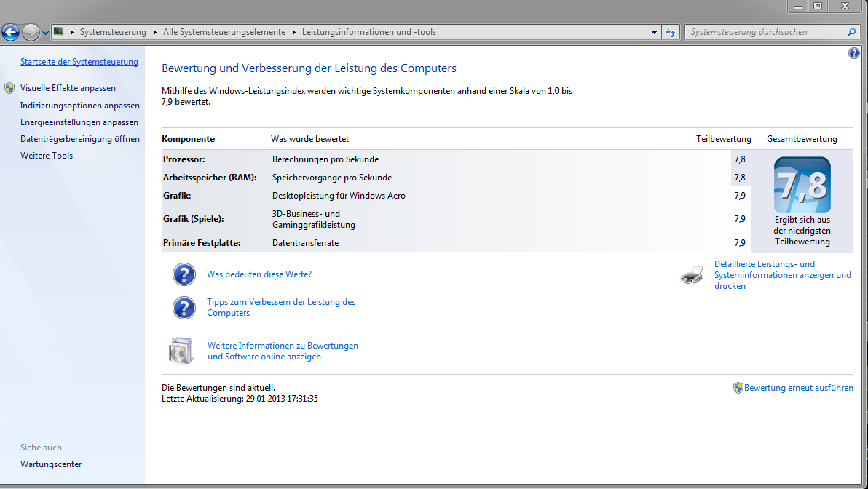
Task: Click Arbeitsspeicher (RAM) row label
Action: pyautogui.click(x=210, y=178)
